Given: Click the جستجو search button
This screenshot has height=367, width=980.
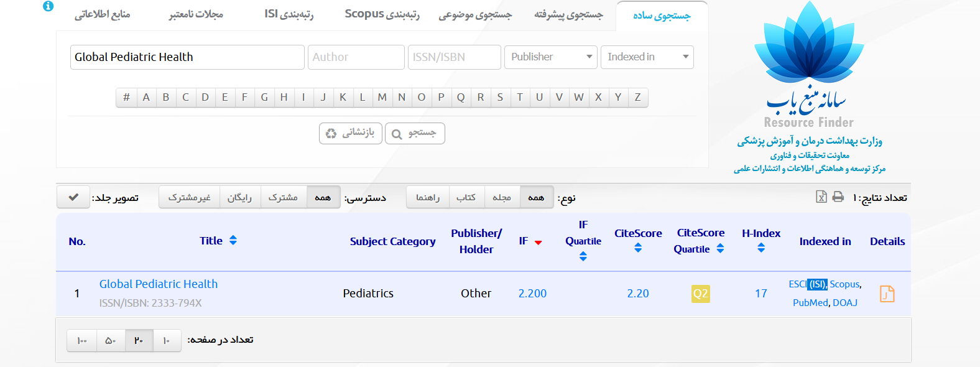Looking at the screenshot, I should [x=415, y=133].
